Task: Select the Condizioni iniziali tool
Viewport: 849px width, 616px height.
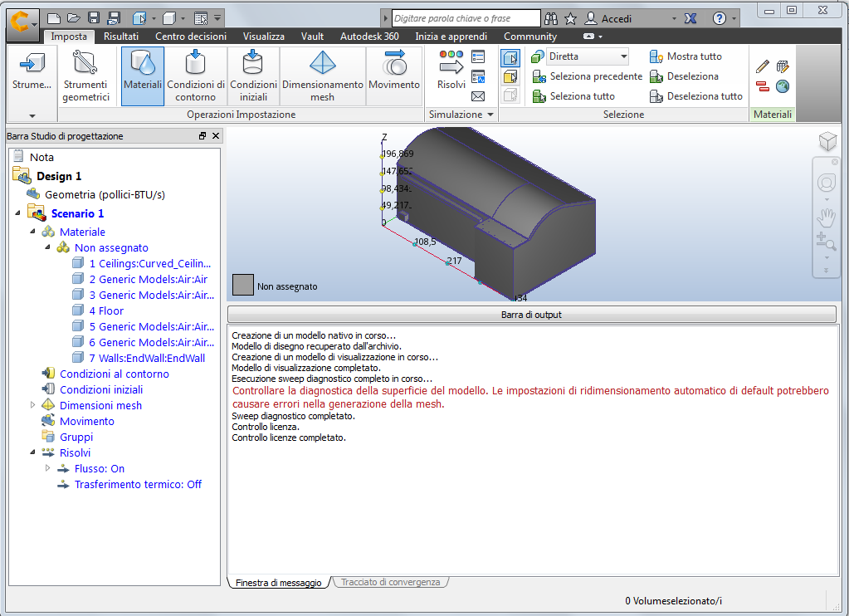Action: pos(253,75)
